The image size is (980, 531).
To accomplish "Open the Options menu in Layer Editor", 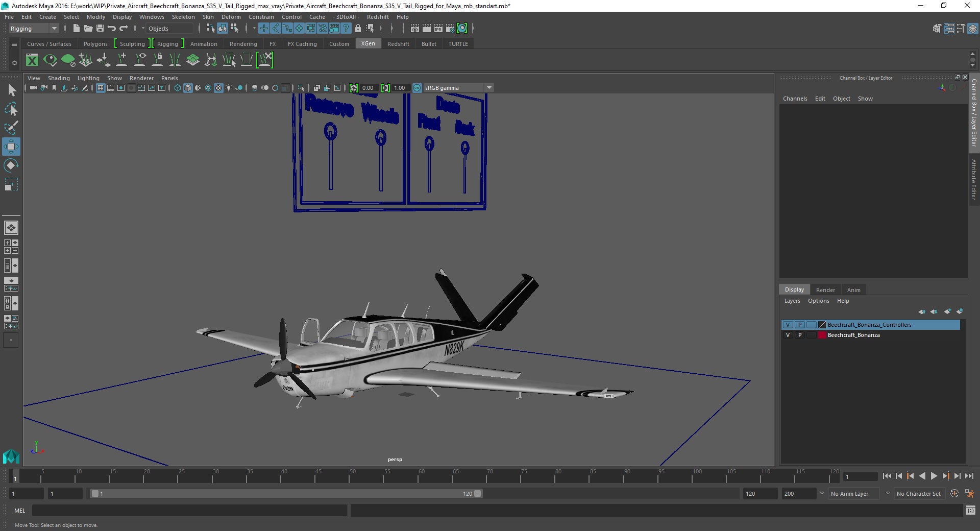I will coord(818,301).
